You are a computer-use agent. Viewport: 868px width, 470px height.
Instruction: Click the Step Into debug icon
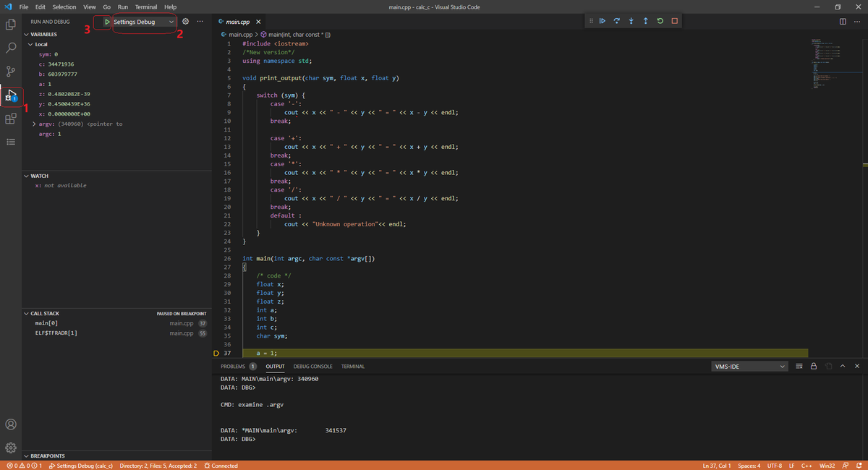pyautogui.click(x=631, y=20)
